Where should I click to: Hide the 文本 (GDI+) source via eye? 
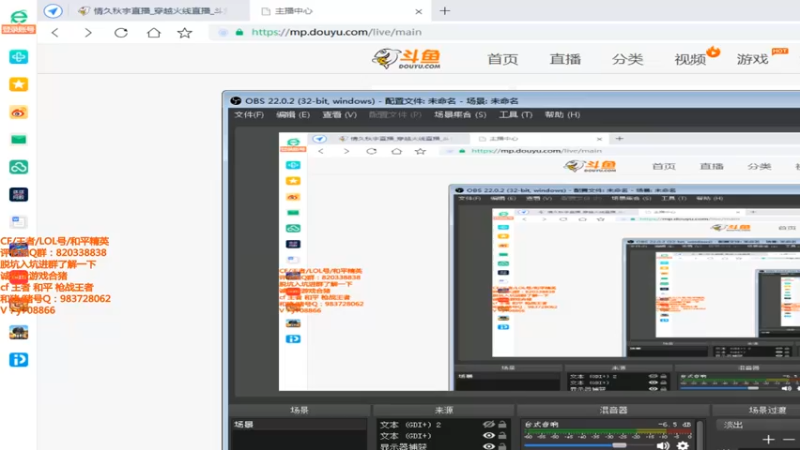click(488, 435)
